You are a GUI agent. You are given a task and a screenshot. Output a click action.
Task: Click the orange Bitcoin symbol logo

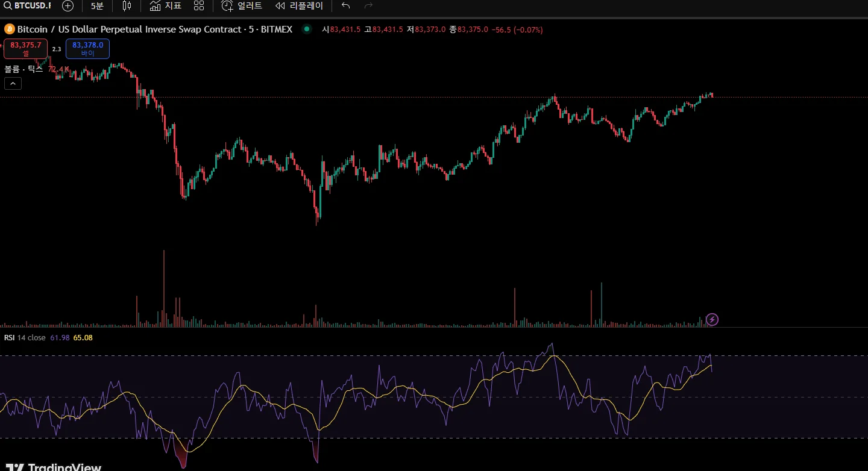pos(9,29)
